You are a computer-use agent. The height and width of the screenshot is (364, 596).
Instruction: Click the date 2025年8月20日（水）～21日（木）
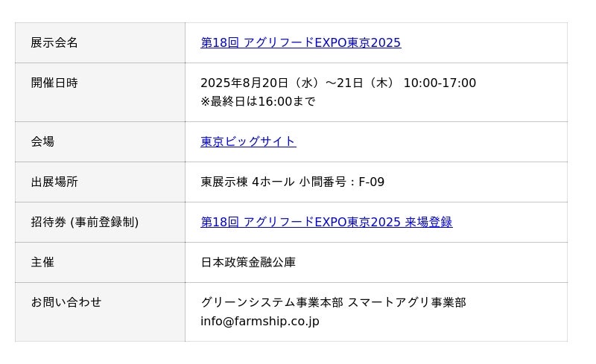pyautogui.click(x=298, y=83)
